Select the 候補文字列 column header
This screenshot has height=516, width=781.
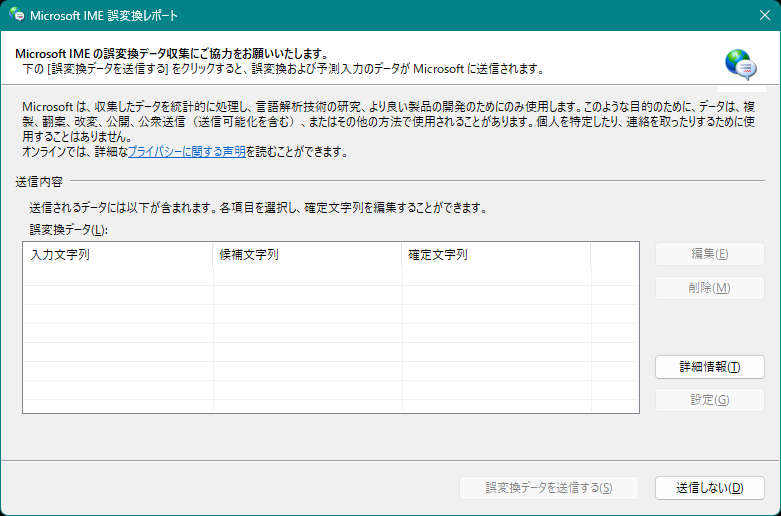(307, 255)
